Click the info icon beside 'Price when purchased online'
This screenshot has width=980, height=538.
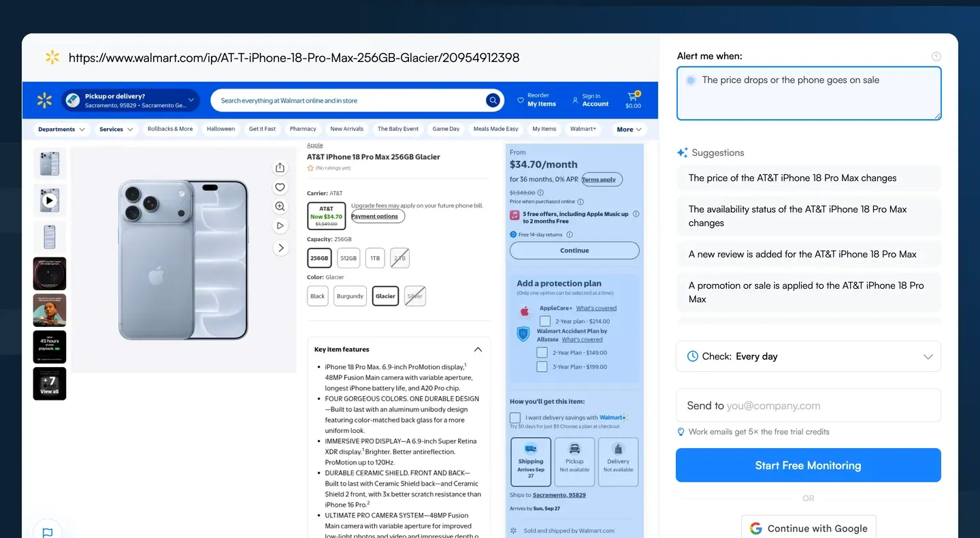581,202
